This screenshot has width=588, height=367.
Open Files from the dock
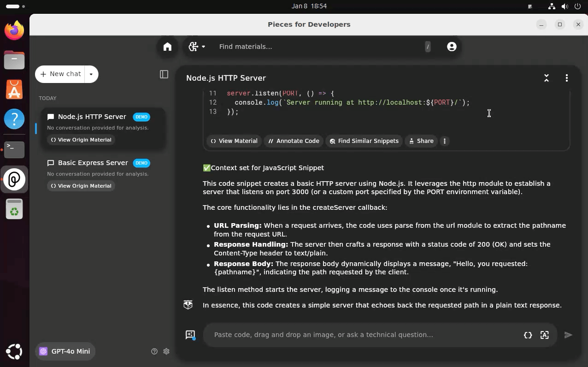tap(14, 60)
